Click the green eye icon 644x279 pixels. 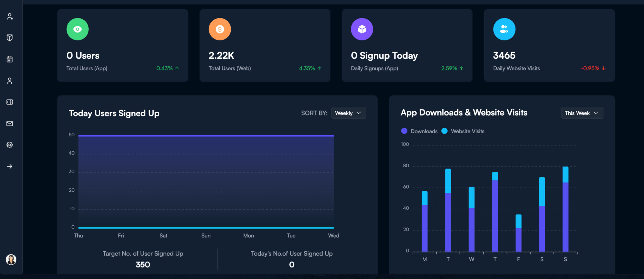coord(77,29)
